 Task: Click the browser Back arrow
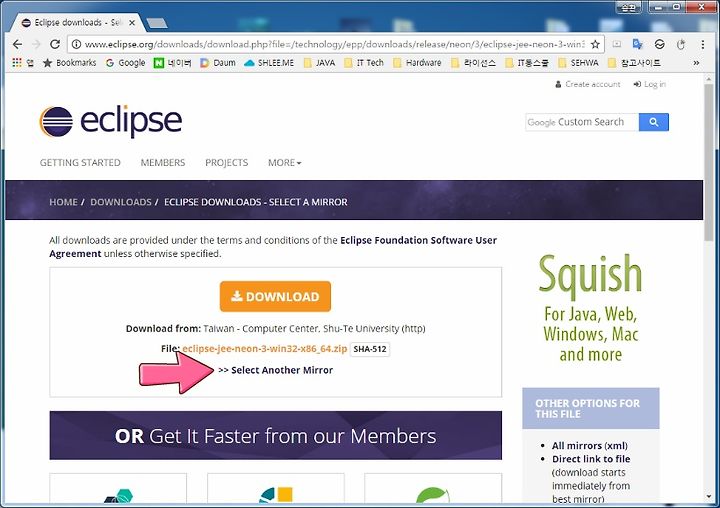click(17, 44)
